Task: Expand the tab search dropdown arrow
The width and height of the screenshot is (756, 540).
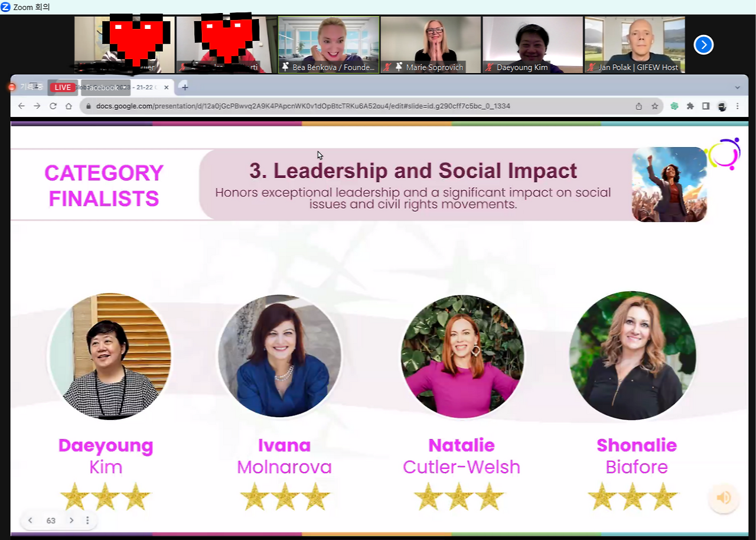Action: click(x=737, y=87)
